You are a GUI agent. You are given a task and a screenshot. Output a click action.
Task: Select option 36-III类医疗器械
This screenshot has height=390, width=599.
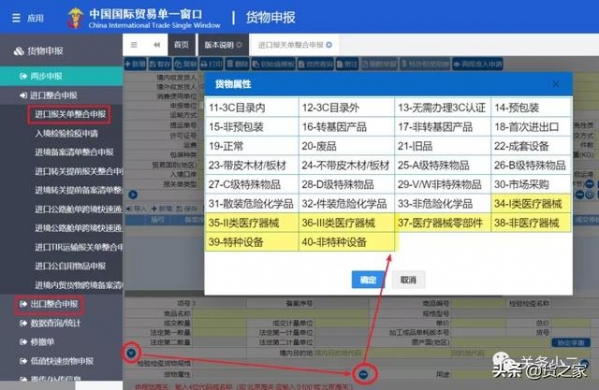pyautogui.click(x=346, y=223)
